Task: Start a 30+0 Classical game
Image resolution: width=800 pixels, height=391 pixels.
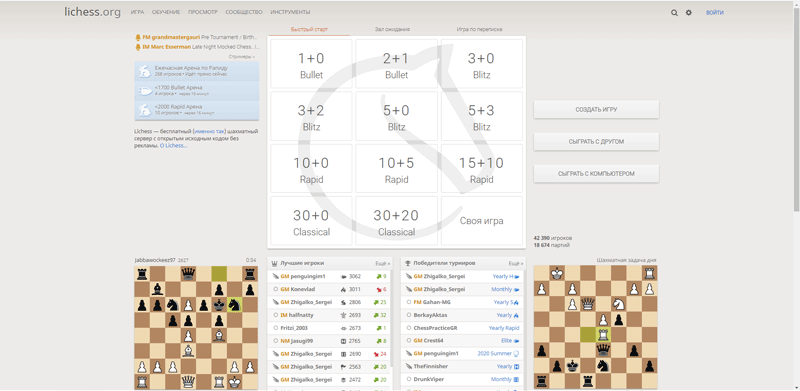Action: 311,221
